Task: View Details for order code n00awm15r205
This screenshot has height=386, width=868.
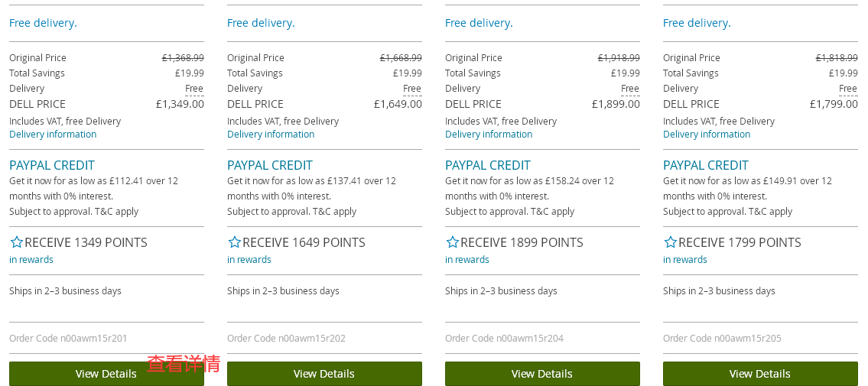Action: pyautogui.click(x=760, y=374)
